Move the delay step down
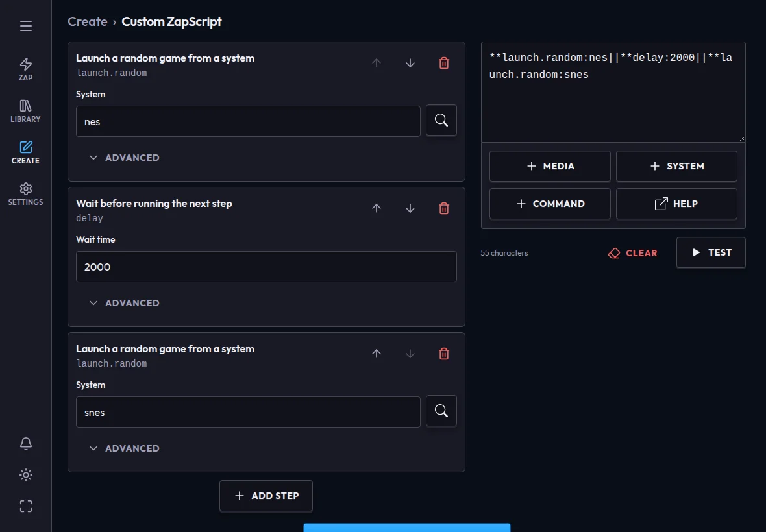 point(410,208)
